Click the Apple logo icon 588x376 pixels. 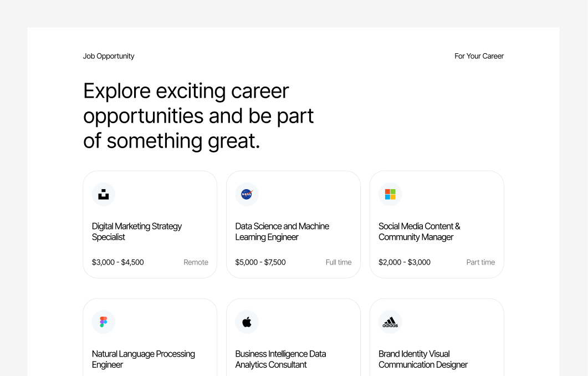(x=247, y=322)
